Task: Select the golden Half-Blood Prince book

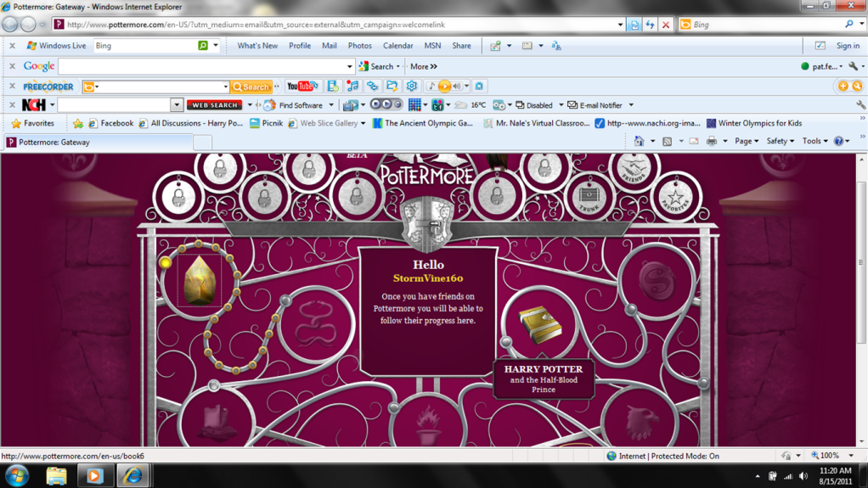Action: [x=540, y=326]
